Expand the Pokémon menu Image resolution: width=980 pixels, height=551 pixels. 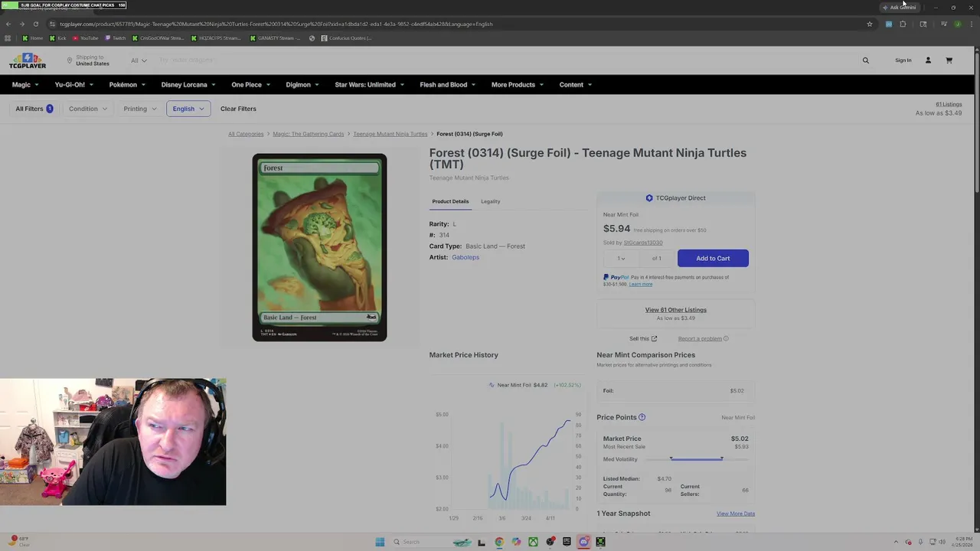pos(127,85)
